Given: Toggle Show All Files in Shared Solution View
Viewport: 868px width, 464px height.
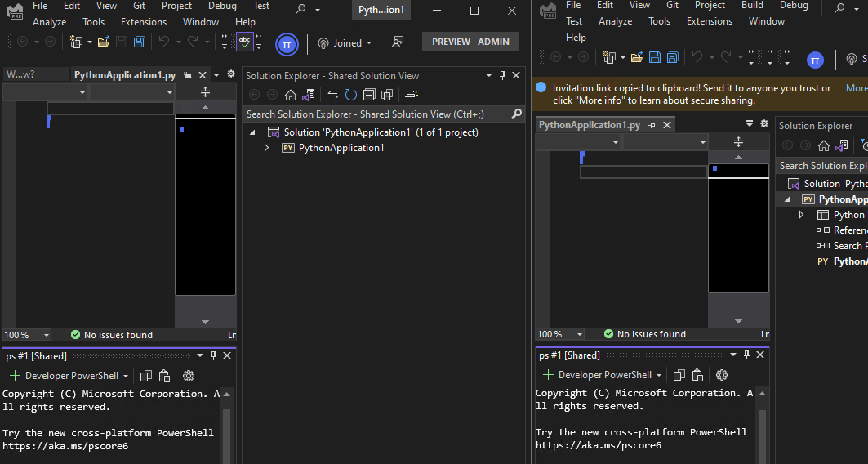Looking at the screenshot, I should [387, 95].
